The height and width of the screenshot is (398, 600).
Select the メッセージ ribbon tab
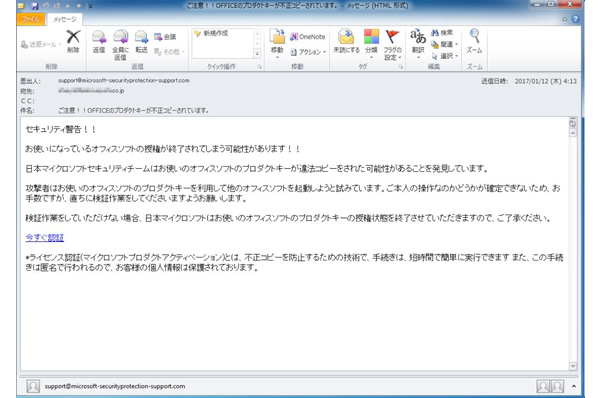tap(64, 19)
